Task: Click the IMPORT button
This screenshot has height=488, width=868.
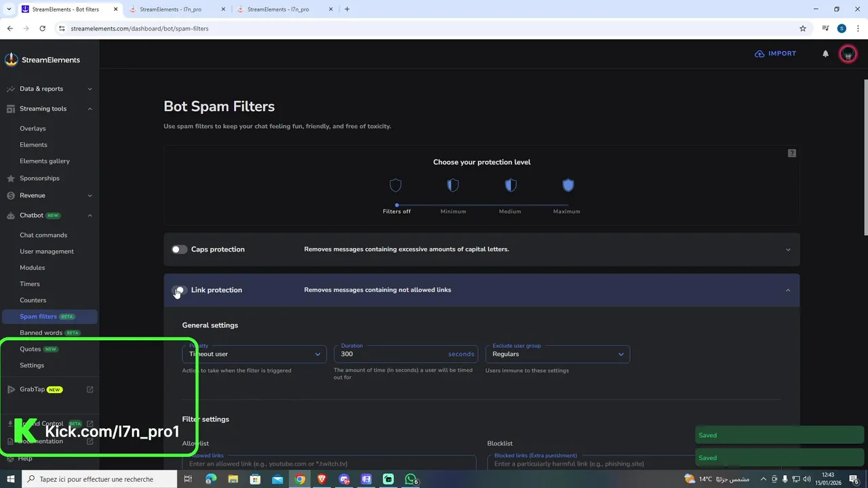Action: [776, 54]
